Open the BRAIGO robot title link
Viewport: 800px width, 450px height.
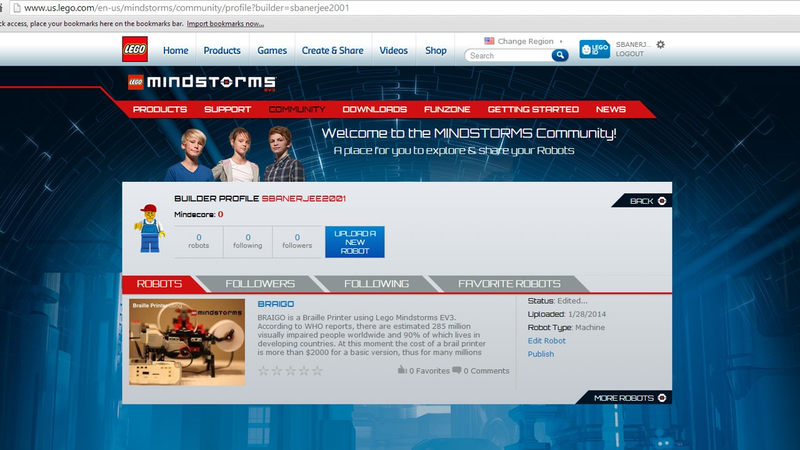pyautogui.click(x=276, y=304)
